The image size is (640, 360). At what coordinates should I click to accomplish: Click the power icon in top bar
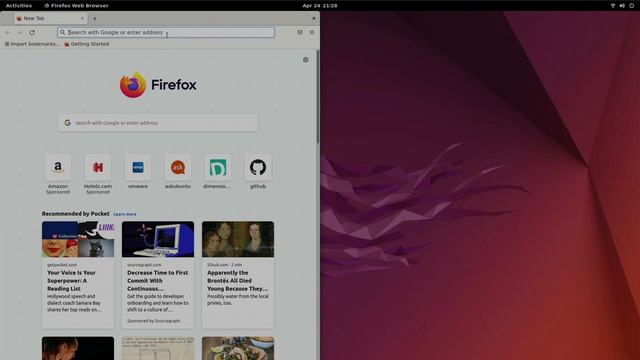coord(632,6)
